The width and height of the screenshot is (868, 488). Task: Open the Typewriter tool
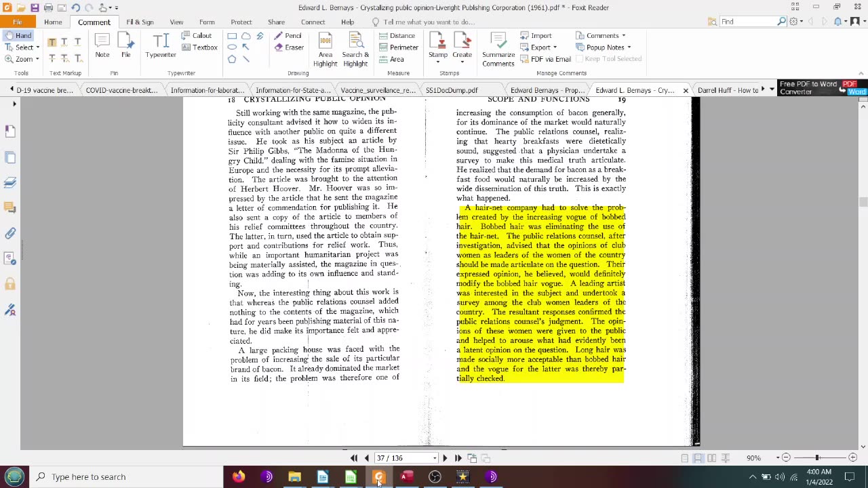tap(161, 46)
